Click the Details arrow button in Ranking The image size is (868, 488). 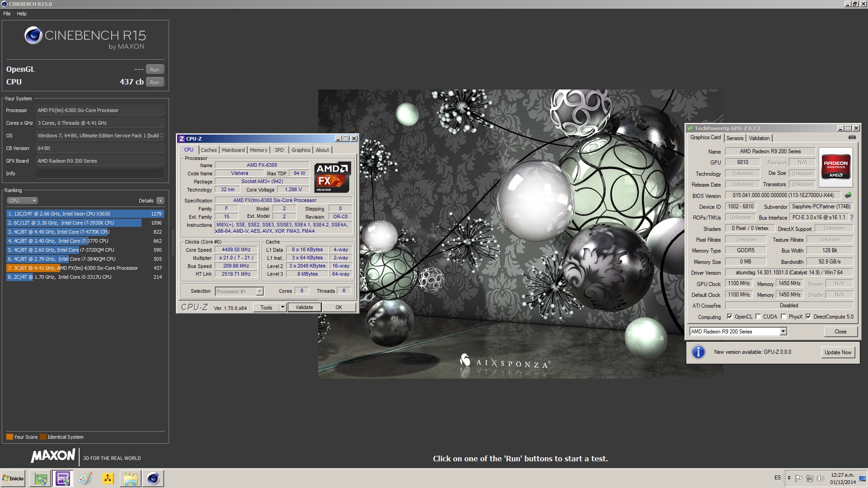click(160, 201)
